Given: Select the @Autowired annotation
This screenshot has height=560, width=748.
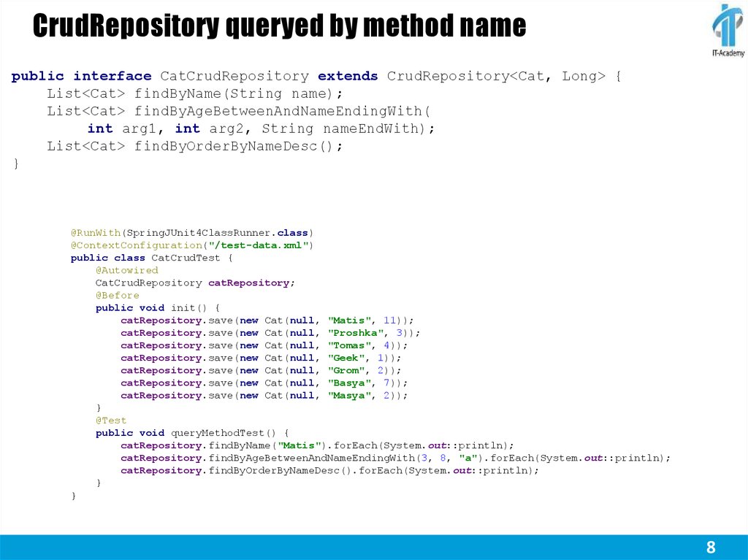Looking at the screenshot, I should pos(127,269).
